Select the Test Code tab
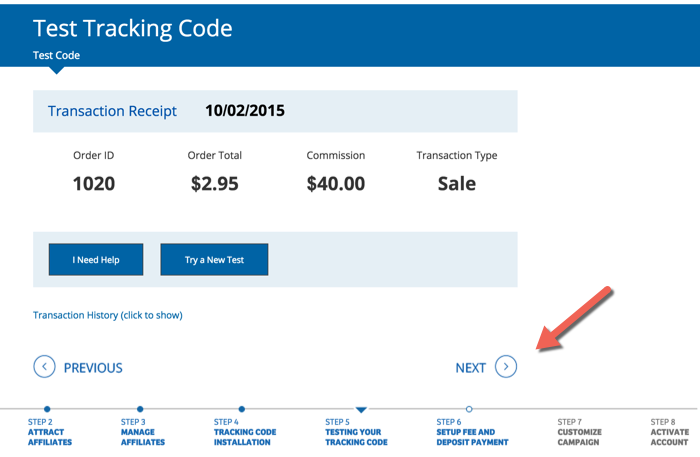 (x=56, y=55)
